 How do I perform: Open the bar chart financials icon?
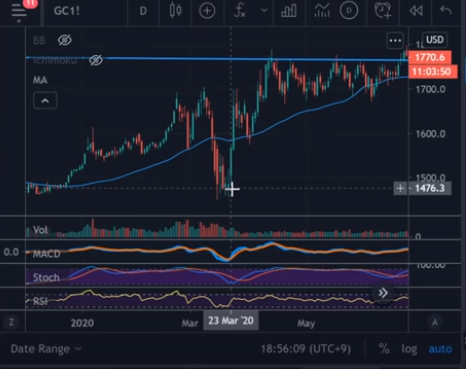(x=289, y=11)
